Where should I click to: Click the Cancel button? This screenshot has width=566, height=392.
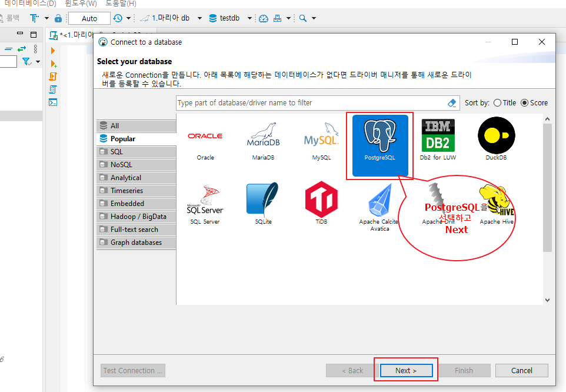522,371
